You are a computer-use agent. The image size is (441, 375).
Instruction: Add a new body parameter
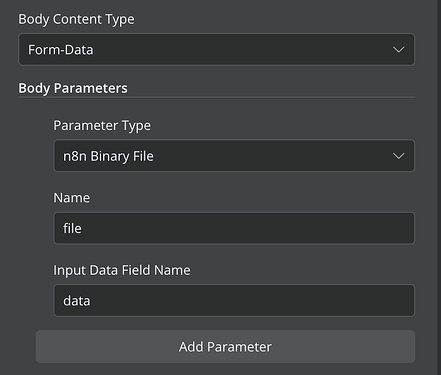tap(225, 347)
